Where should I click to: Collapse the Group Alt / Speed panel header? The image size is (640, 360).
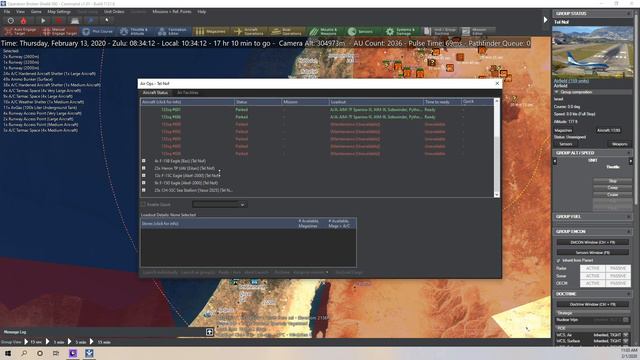click(593, 153)
